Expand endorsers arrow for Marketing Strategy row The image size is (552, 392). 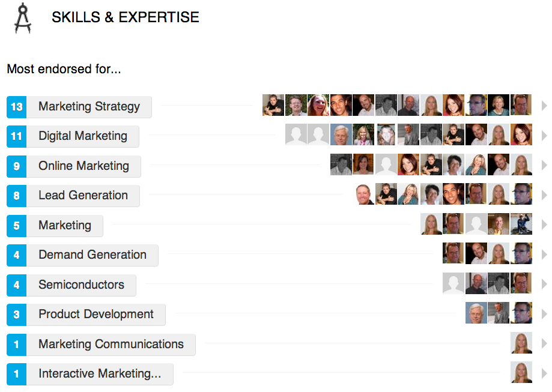click(x=544, y=105)
